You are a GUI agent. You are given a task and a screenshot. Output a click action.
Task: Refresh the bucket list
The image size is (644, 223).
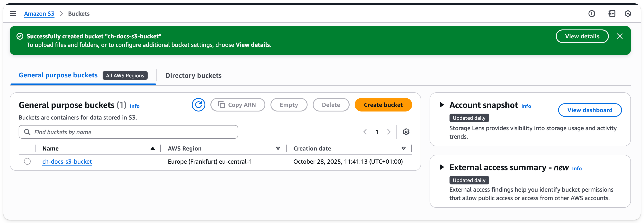[x=198, y=105]
